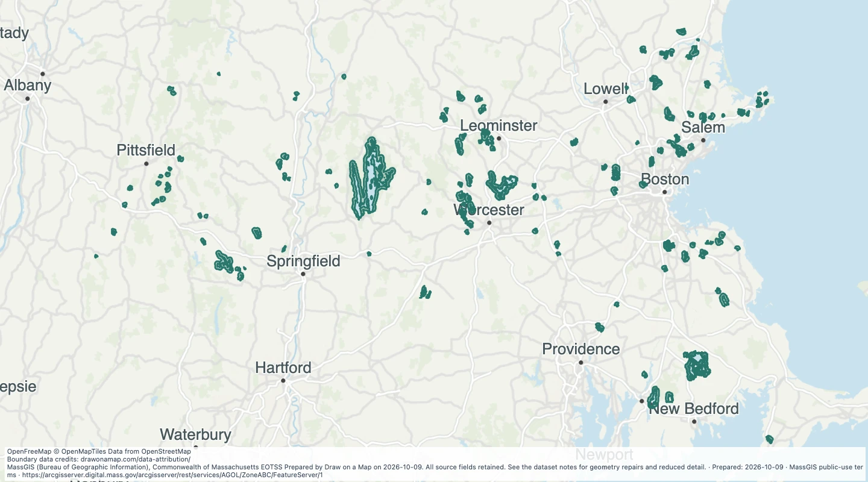
Task: Click the Providence city name
Action: coord(581,349)
